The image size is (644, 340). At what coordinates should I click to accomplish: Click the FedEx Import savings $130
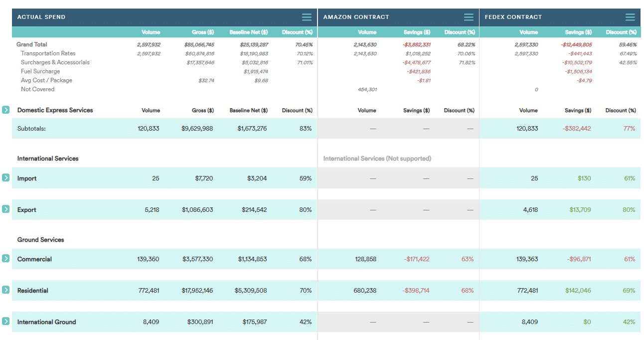click(584, 178)
